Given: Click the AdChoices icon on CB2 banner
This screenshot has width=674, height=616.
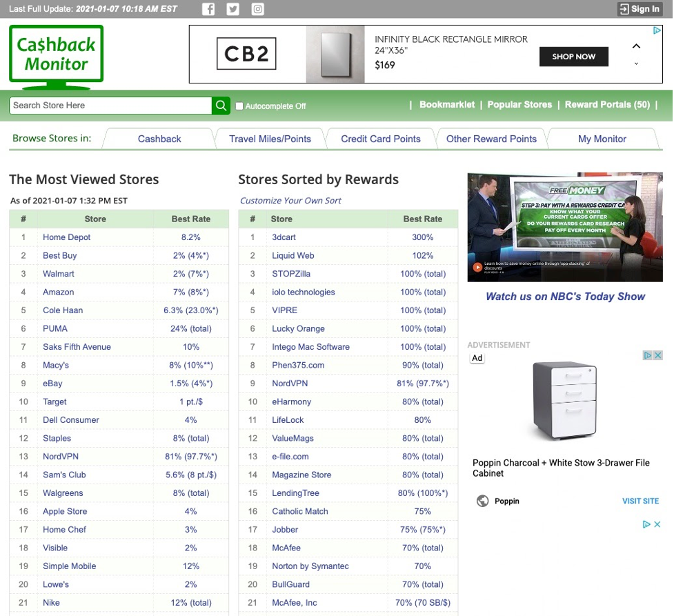Looking at the screenshot, I should pyautogui.click(x=657, y=30).
